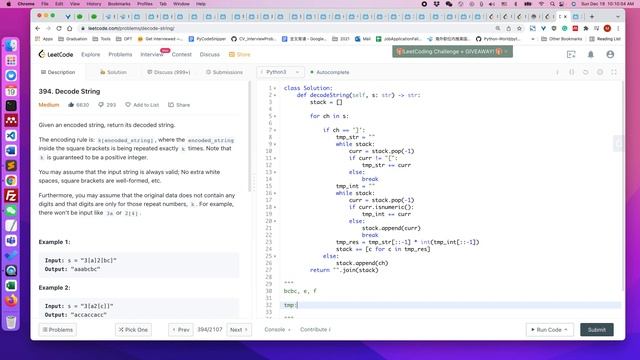
Task: Open FileZilla in the Dock
Action: coord(11,196)
